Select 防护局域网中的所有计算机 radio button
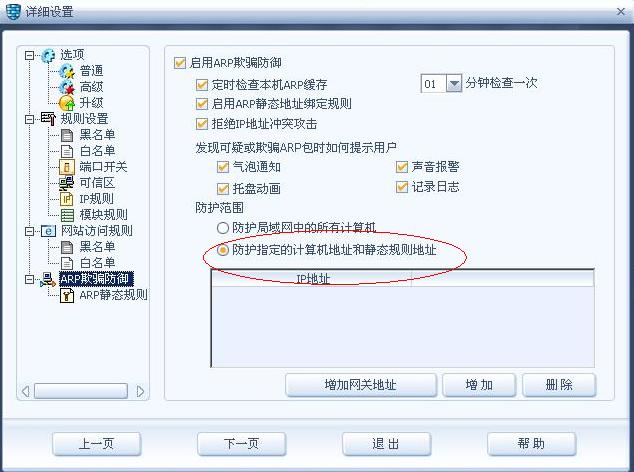This screenshot has width=634, height=472. (x=223, y=228)
